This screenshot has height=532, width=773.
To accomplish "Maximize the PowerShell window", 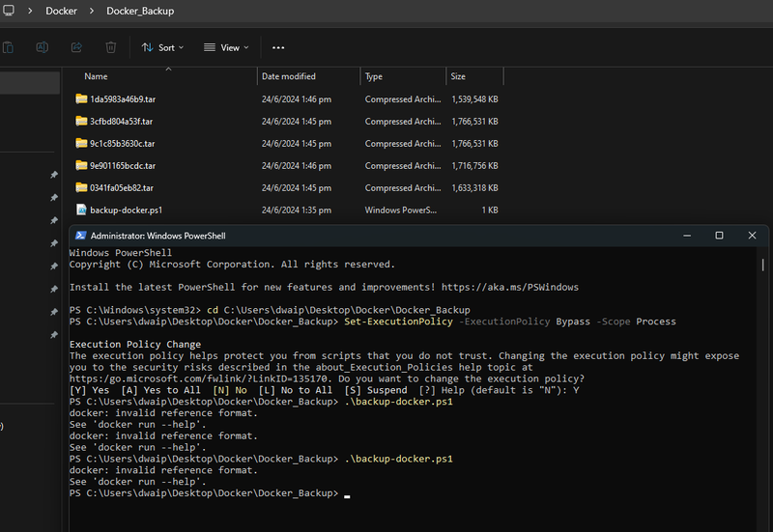I will tap(719, 236).
